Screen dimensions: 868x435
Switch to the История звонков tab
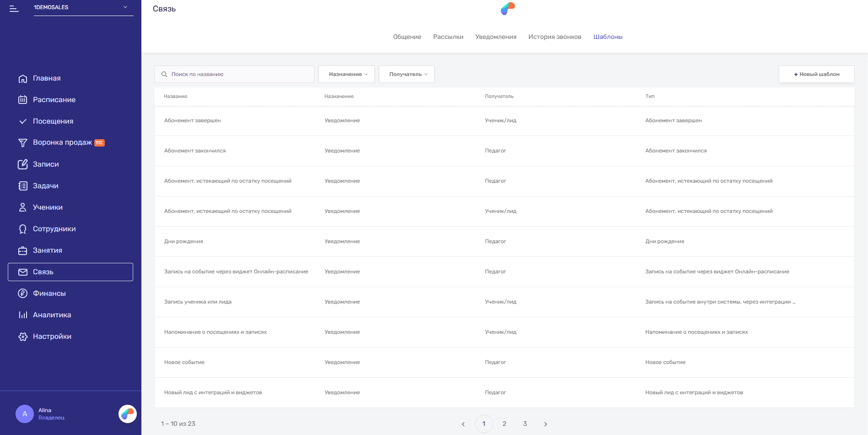pyautogui.click(x=555, y=37)
